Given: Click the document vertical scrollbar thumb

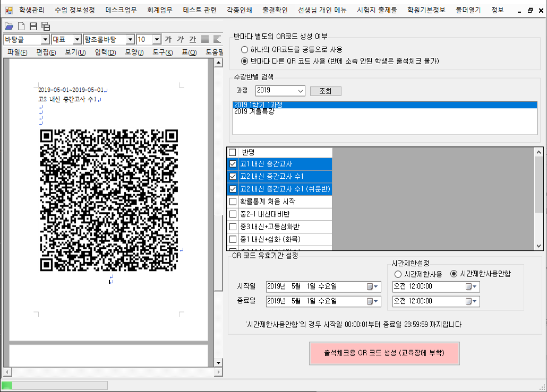Looking at the screenshot, I should click(218, 252).
